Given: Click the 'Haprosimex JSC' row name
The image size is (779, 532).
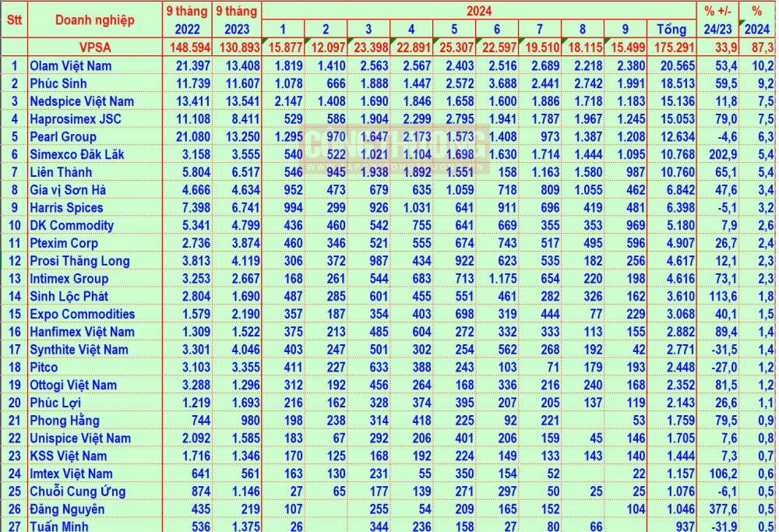Looking at the screenshot, I should point(76,119).
